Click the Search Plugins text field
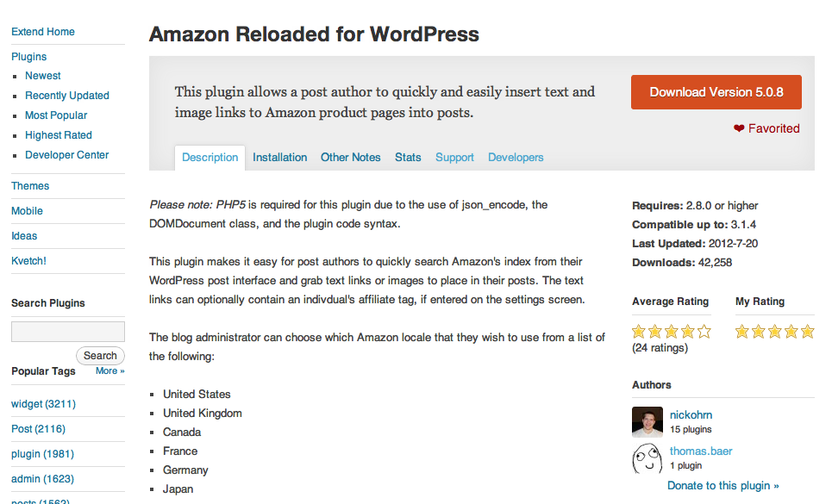This screenshot has height=504, width=832. [68, 332]
